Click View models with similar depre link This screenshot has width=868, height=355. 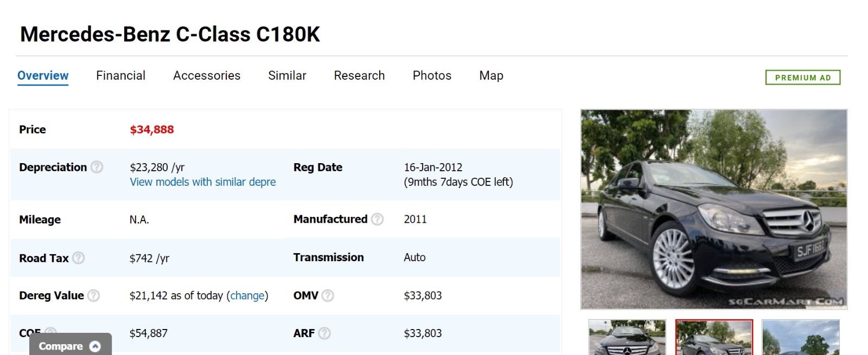click(202, 182)
